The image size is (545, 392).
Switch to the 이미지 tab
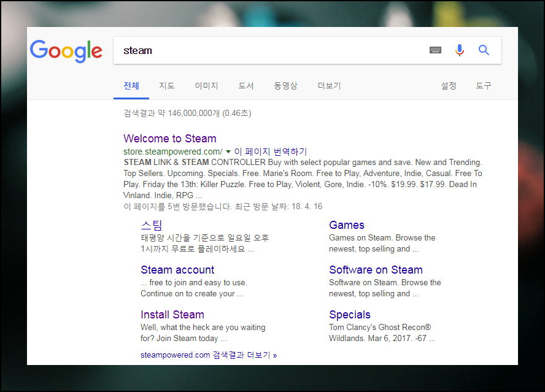206,86
